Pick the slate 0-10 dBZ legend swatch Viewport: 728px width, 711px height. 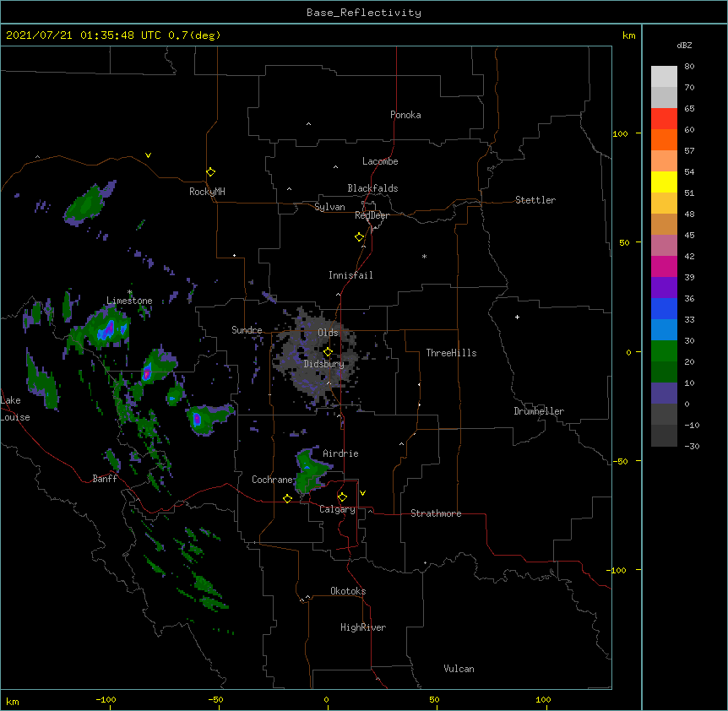664,393
